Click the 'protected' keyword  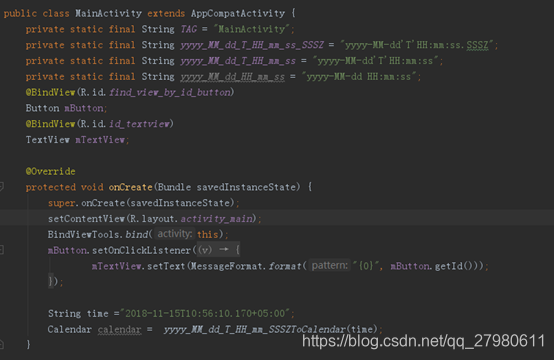tap(51, 187)
